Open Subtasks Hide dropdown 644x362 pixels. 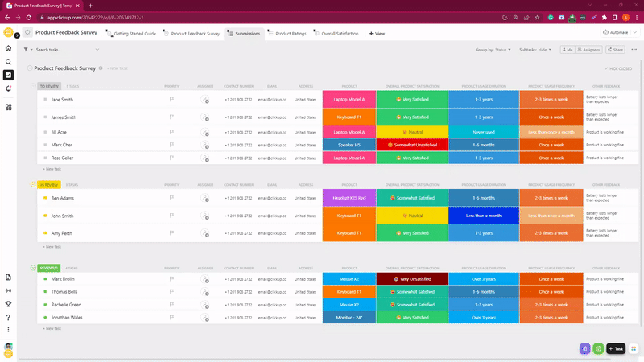click(x=535, y=50)
